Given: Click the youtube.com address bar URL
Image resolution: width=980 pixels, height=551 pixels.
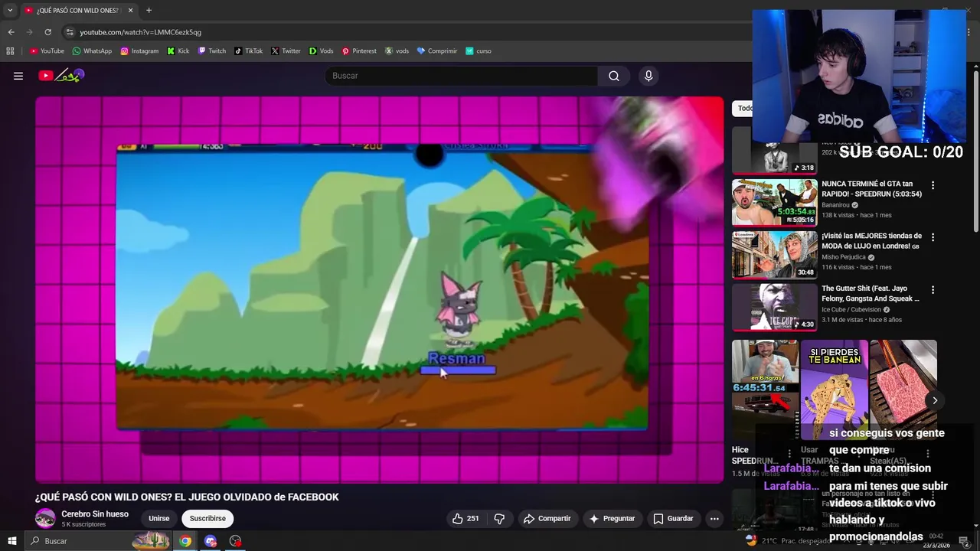Looking at the screenshot, I should pos(141,32).
